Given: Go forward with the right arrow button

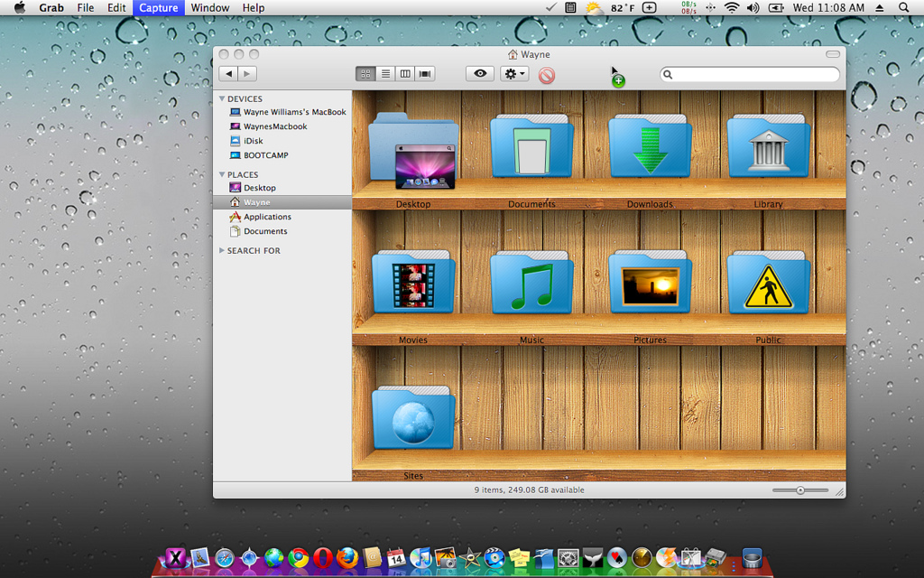Looking at the screenshot, I should coord(247,74).
